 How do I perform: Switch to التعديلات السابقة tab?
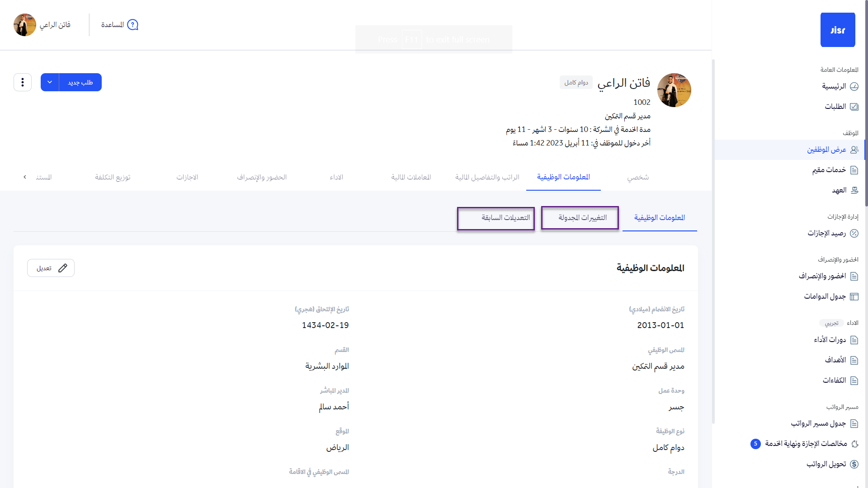[x=505, y=218]
